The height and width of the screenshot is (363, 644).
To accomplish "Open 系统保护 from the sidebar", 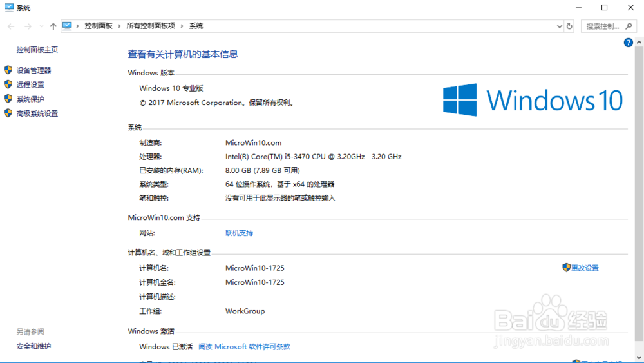I will coord(30,99).
